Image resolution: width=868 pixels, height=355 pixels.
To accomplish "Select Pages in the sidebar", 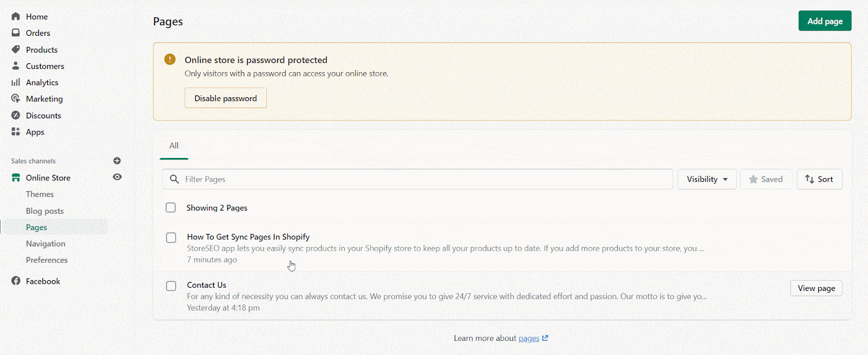I will click(36, 227).
